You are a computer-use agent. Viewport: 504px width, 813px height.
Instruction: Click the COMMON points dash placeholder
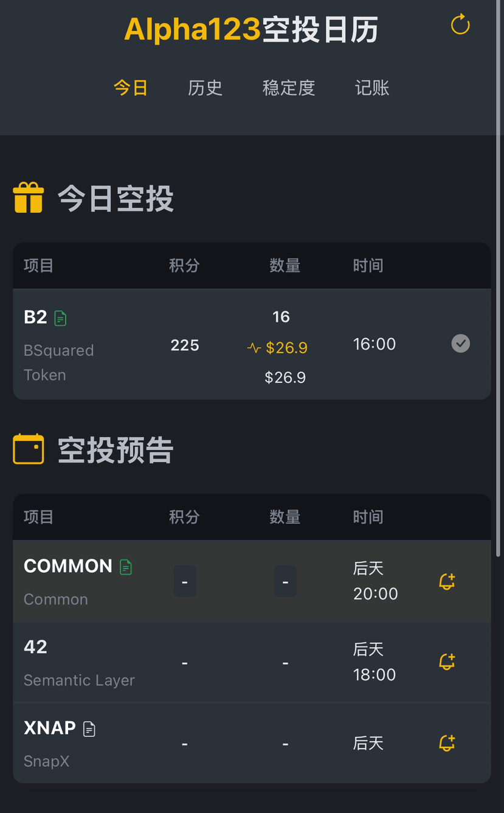pos(185,582)
